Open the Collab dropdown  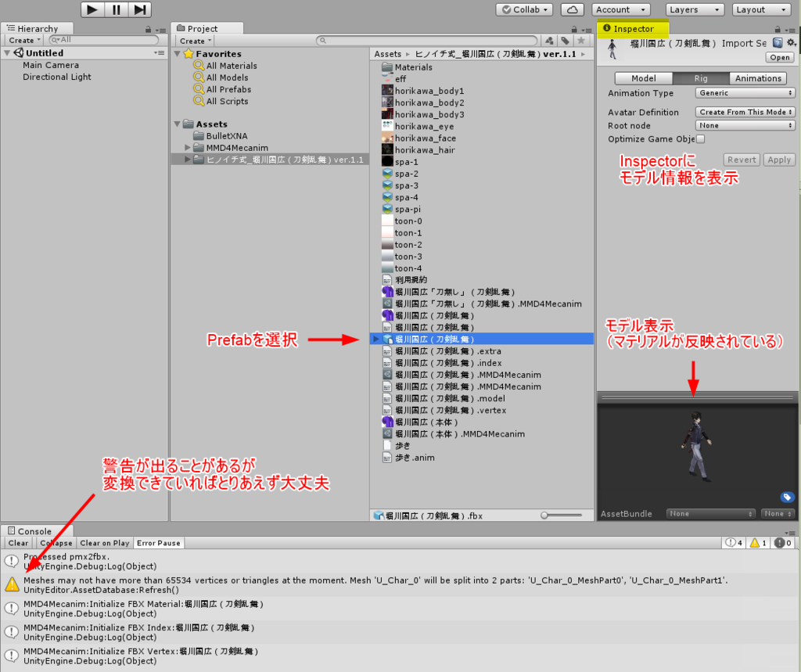[525, 9]
